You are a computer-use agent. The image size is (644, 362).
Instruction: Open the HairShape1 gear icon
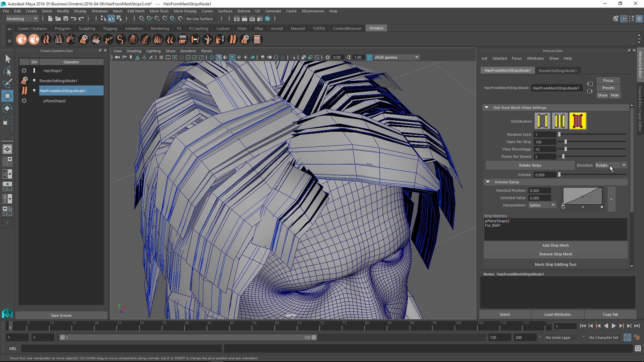tap(24, 71)
